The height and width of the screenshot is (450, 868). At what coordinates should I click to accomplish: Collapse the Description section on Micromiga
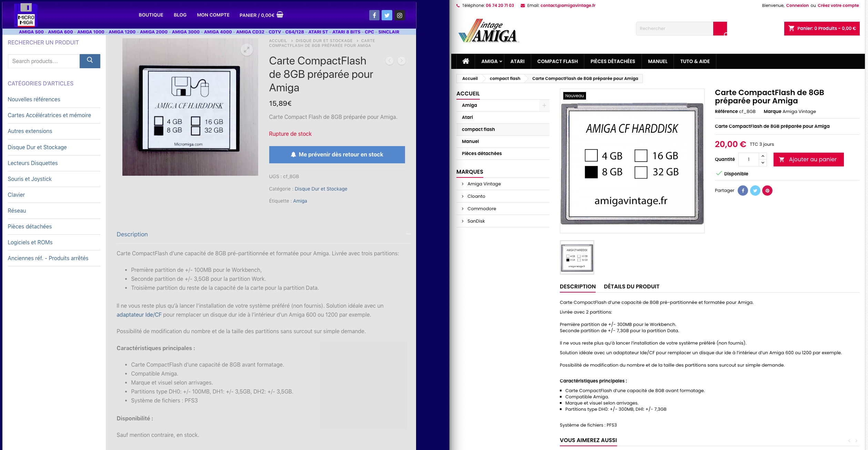[408, 234]
